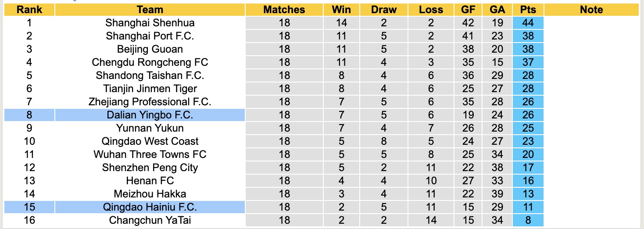Click the highlighted Qingdao Hainiu F.C. team
The image size is (644, 229).
[150, 207]
